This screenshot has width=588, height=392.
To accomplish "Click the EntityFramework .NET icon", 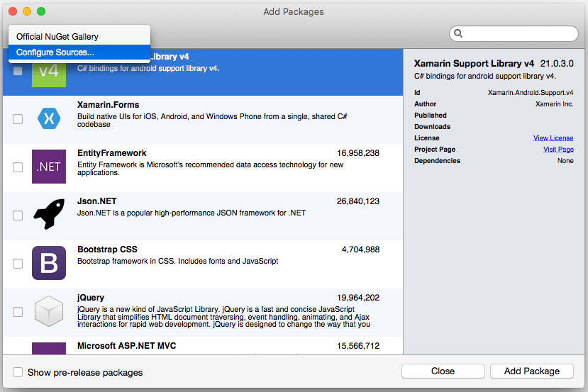I will pyautogui.click(x=49, y=167).
